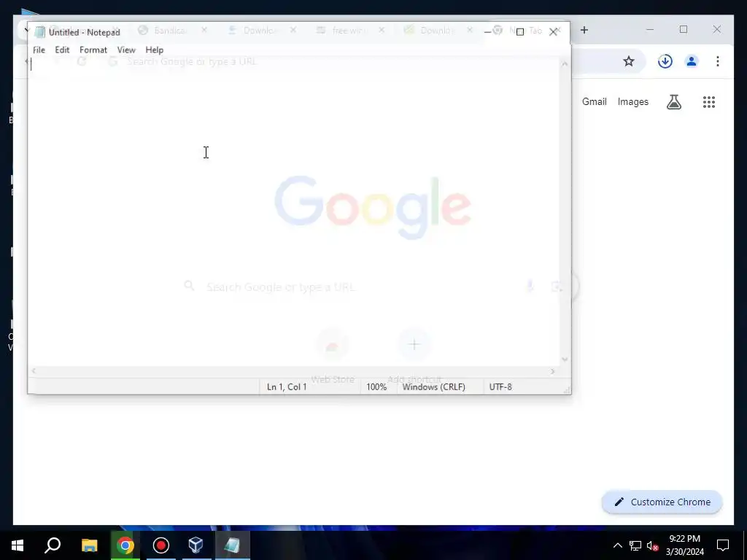Open VirtualBox cube icon in taskbar
Viewport: 747px width, 560px height.
click(196, 545)
